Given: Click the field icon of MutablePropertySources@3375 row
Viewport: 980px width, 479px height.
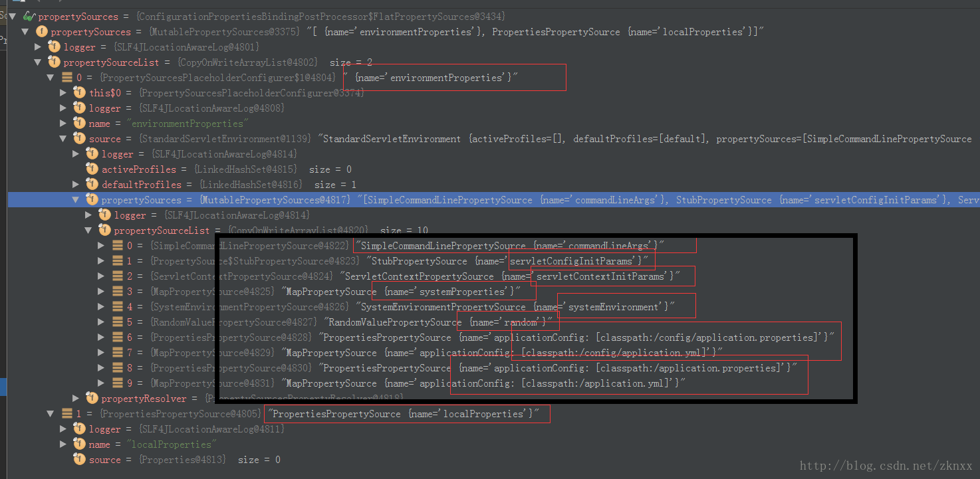Looking at the screenshot, I should pos(42,31).
